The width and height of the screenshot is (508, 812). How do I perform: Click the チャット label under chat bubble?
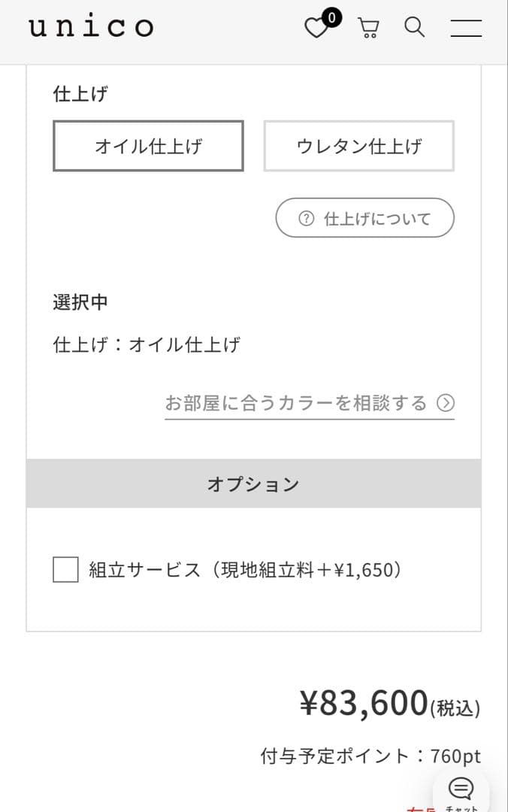pos(461,808)
